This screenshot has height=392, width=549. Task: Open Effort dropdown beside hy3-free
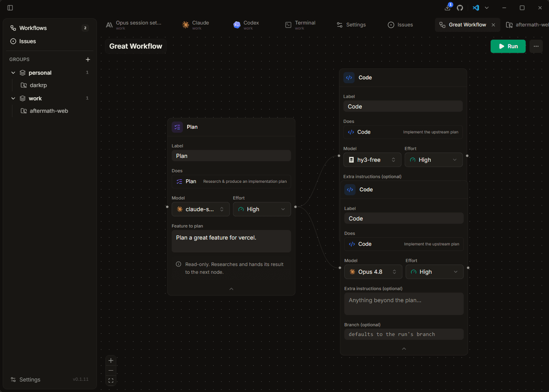[x=433, y=160]
